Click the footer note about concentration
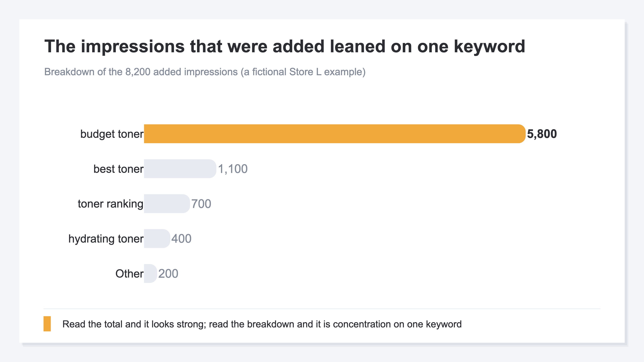The width and height of the screenshot is (644, 362). click(x=262, y=324)
